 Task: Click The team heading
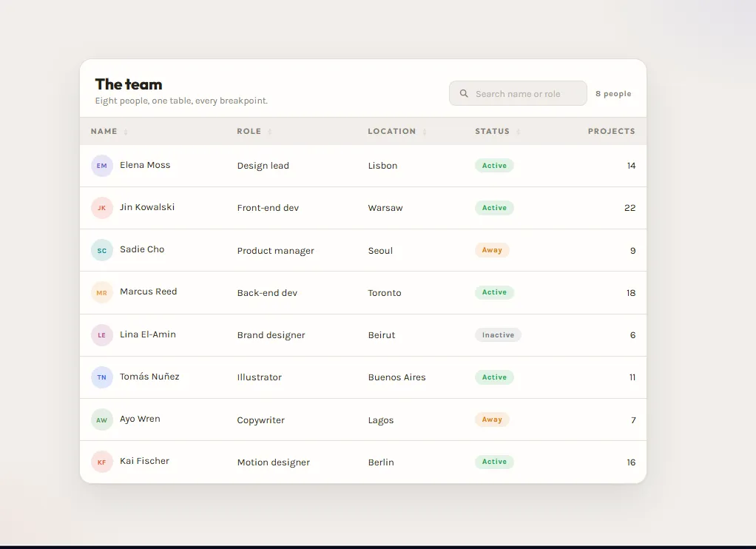point(129,84)
